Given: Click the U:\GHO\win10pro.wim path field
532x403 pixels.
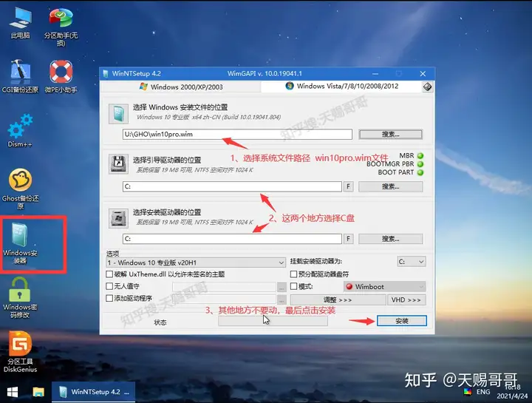Looking at the screenshot, I should click(237, 134).
